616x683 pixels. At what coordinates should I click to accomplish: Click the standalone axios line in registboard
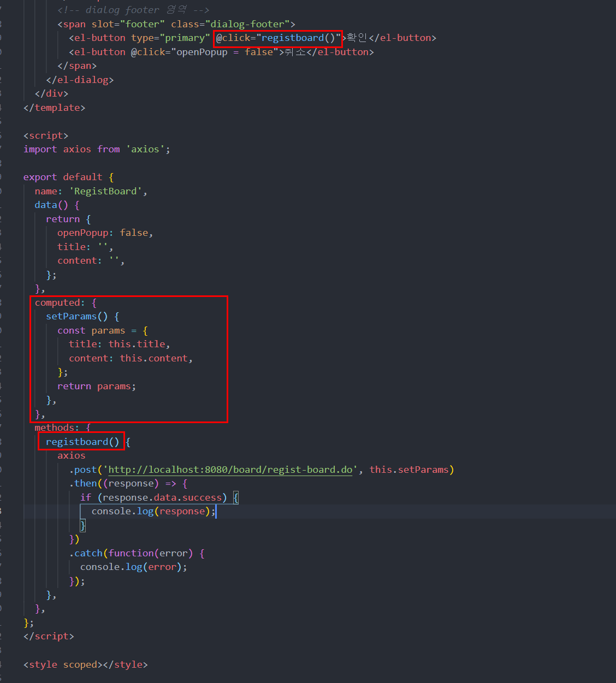click(x=72, y=455)
